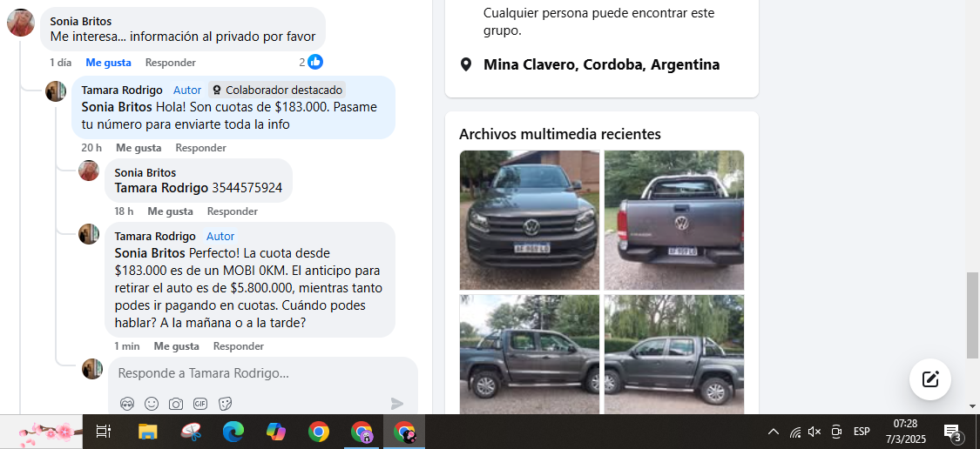Open the avatar sticker picker in reply box
This screenshot has height=449, width=980.
pos(127,404)
